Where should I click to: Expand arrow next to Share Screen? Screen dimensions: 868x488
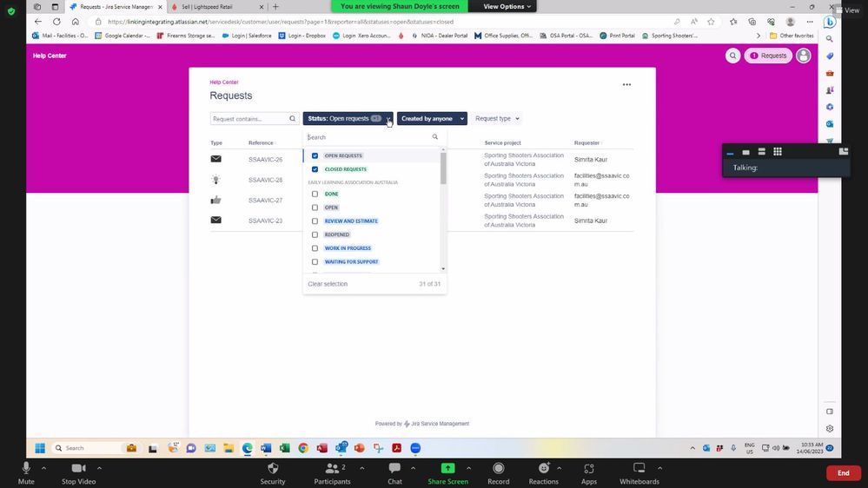468,468
